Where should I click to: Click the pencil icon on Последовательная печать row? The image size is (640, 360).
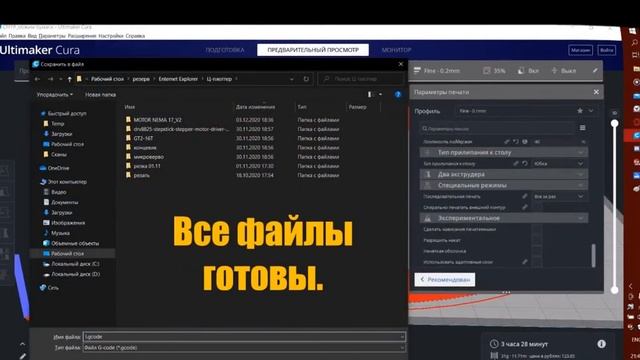click(x=525, y=196)
